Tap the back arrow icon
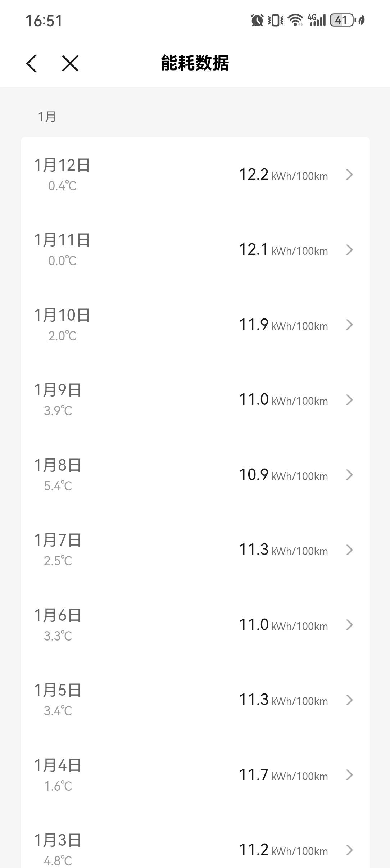This screenshot has width=390, height=868. 32,64
